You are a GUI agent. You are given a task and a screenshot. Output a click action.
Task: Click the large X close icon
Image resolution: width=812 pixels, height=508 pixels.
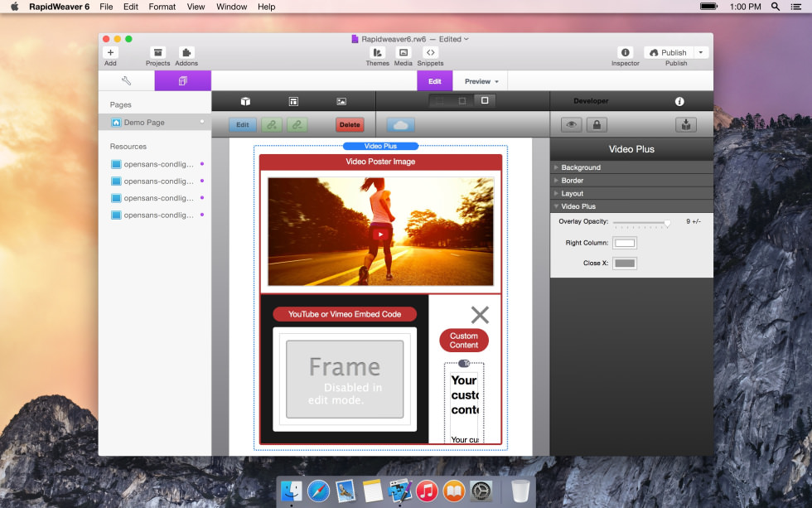[x=480, y=315]
